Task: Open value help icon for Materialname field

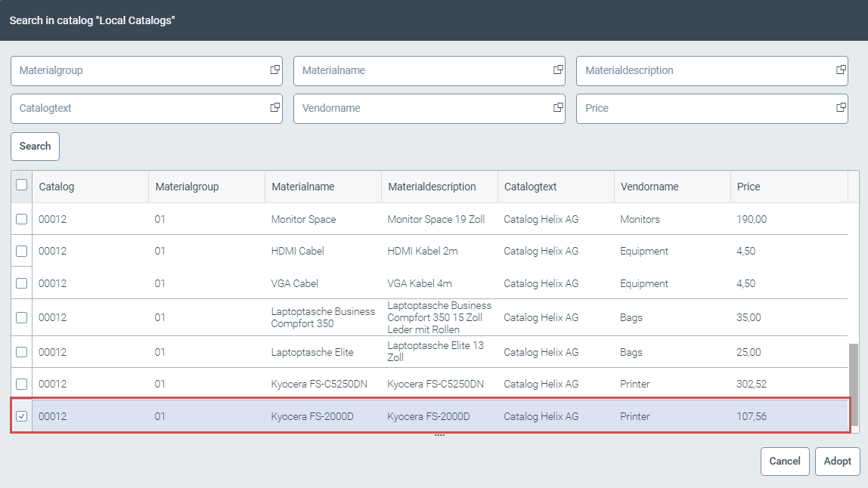Action: [558, 70]
